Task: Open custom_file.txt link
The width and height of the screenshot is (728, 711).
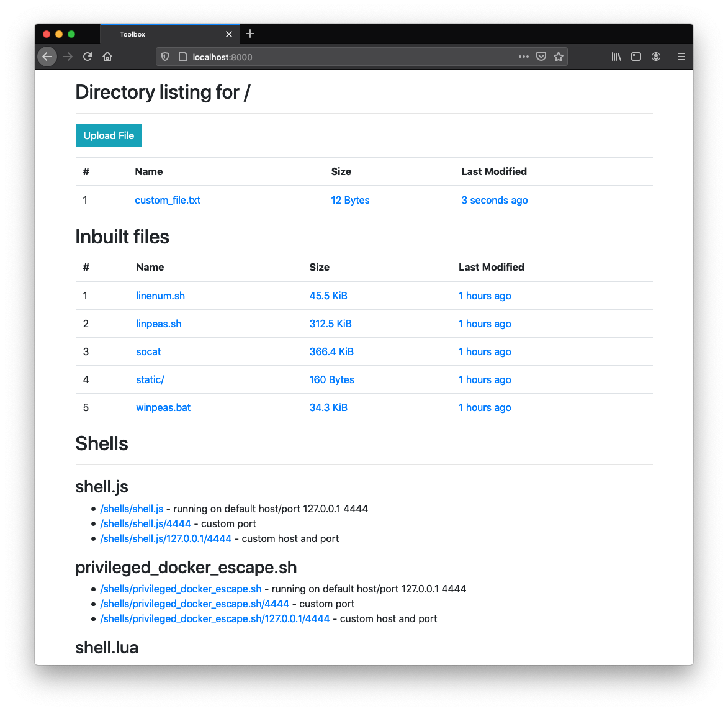Action: point(168,200)
